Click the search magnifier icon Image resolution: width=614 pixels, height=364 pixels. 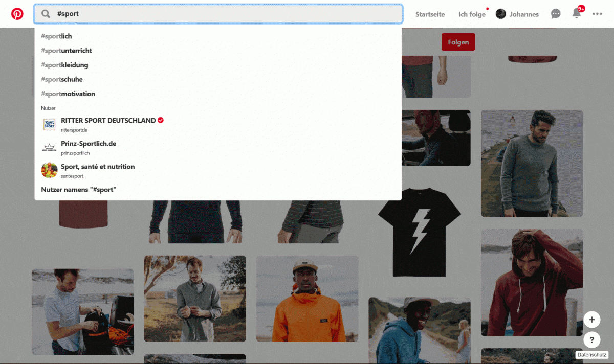[46, 14]
